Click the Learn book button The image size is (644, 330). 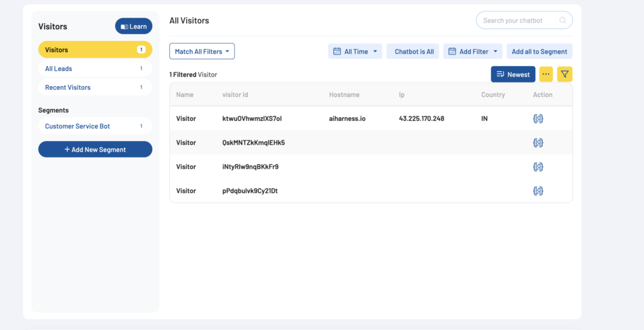[133, 26]
